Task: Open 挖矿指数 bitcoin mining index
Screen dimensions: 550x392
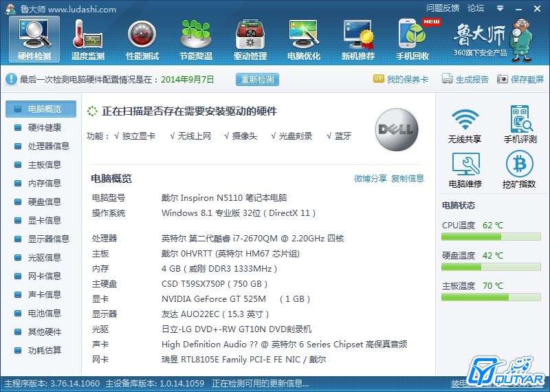Action: coord(519,170)
